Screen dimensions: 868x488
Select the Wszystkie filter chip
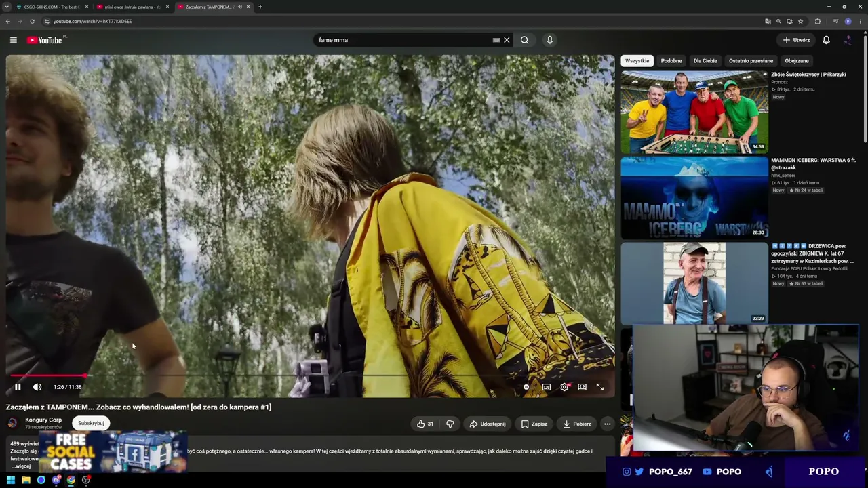tap(637, 60)
